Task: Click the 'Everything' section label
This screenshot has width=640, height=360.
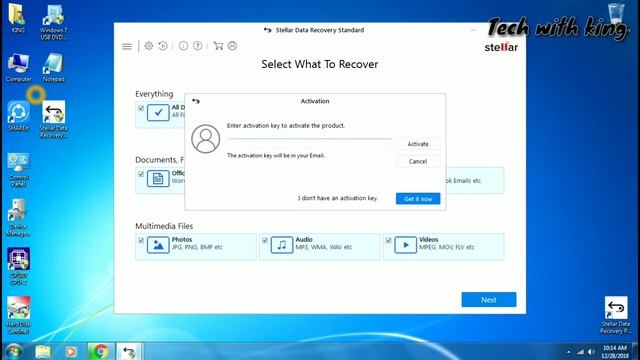Action: (x=154, y=94)
